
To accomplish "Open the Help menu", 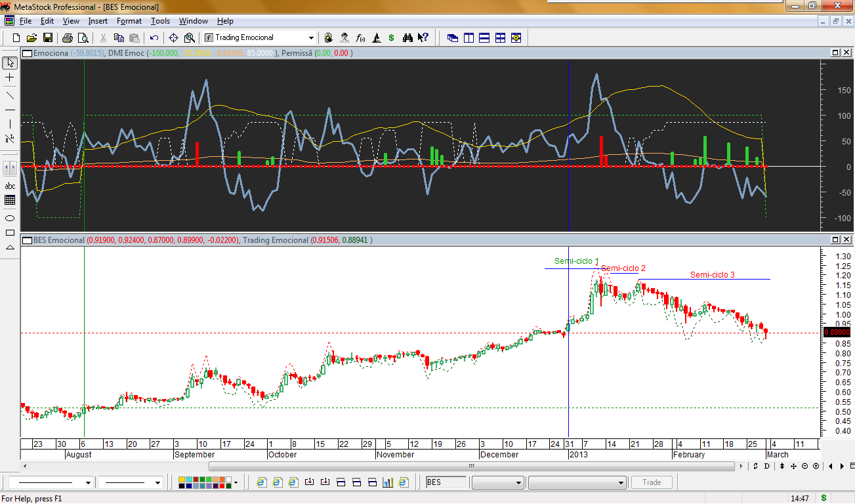I will pos(225,21).
